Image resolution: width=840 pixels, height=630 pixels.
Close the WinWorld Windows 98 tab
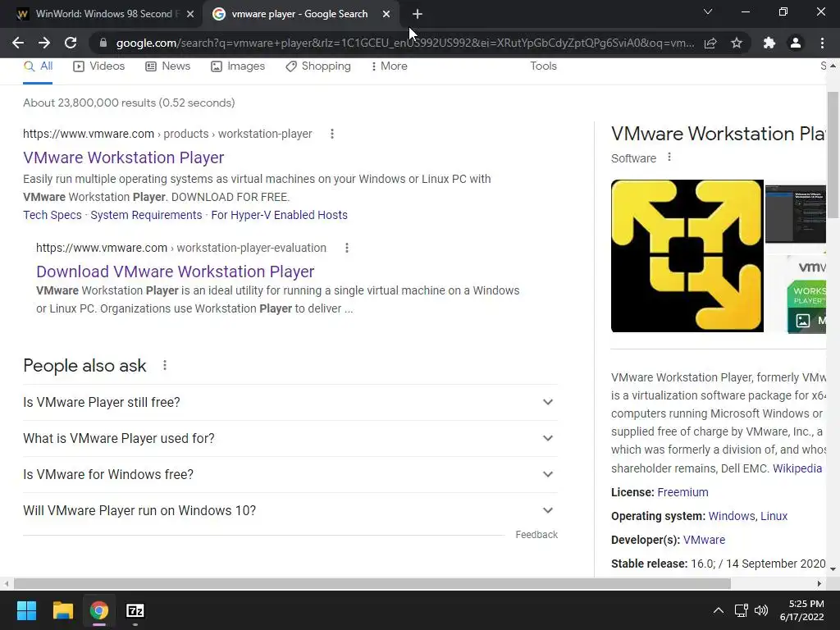(190, 14)
